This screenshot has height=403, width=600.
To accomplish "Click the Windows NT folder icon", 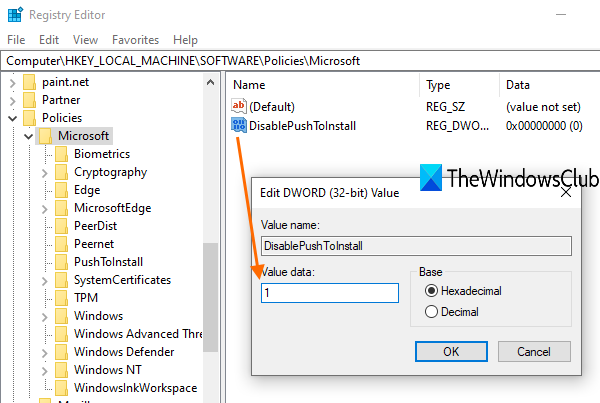I will tap(62, 370).
